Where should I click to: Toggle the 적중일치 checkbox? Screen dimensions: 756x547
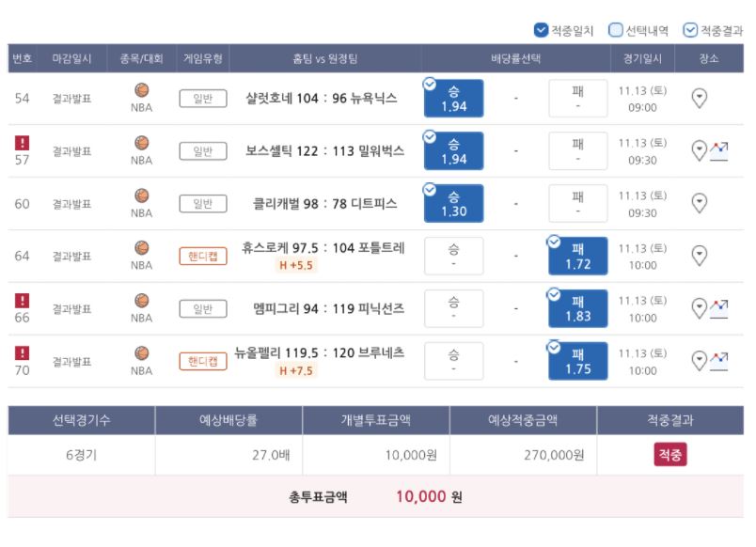pyautogui.click(x=541, y=30)
